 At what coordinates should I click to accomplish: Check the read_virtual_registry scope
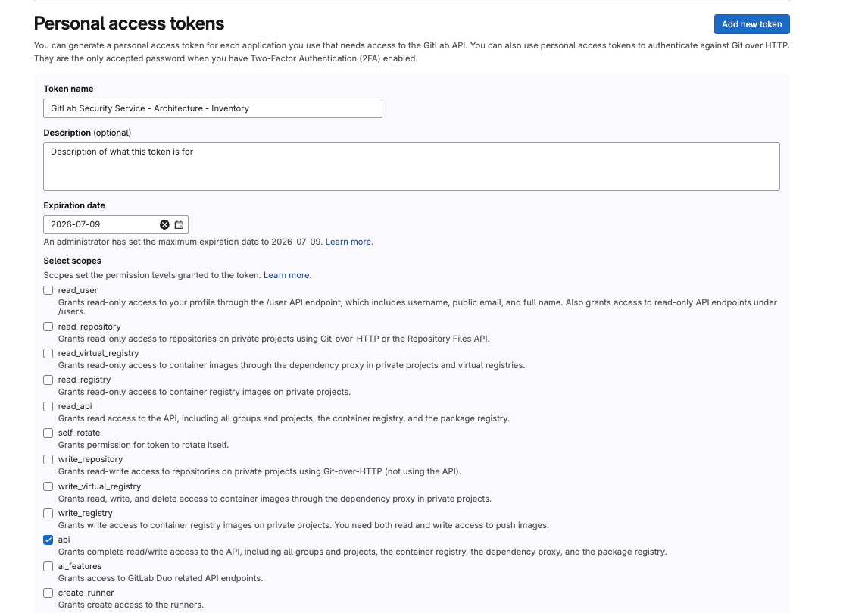coord(48,354)
